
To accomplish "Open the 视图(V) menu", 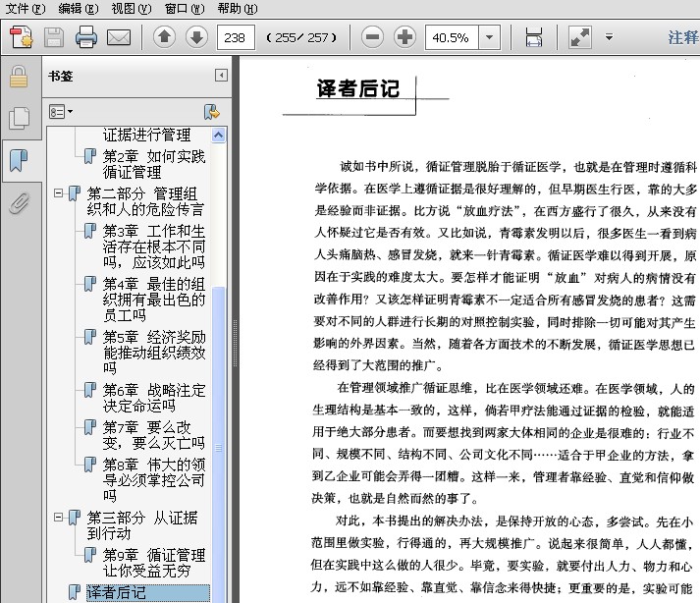I will 131,9.
